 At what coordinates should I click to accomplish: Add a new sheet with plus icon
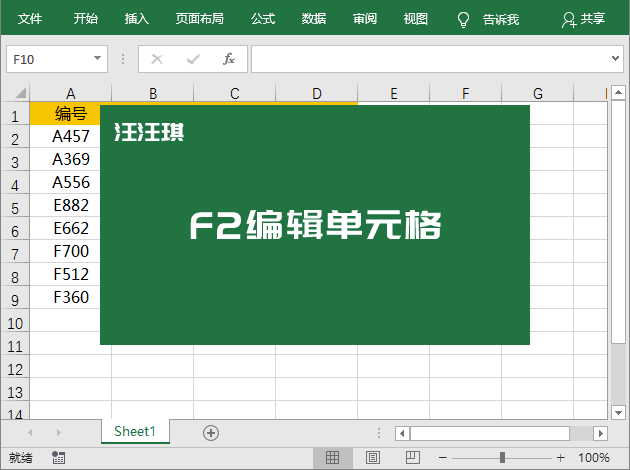click(x=211, y=433)
